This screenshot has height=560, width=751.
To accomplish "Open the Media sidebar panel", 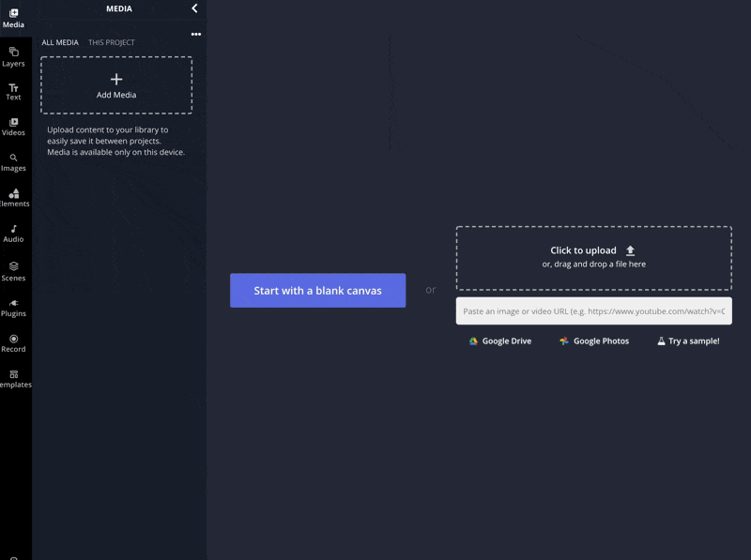I will [x=13, y=18].
